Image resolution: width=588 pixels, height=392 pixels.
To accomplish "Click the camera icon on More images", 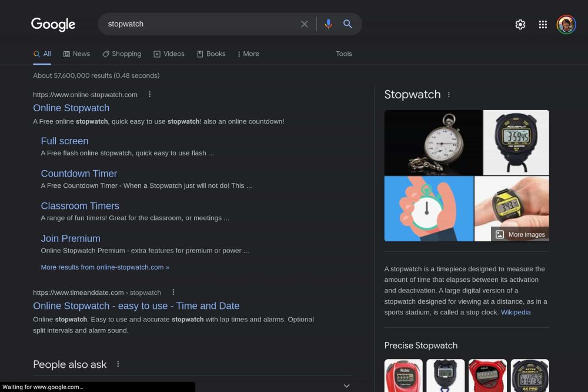I will (499, 234).
